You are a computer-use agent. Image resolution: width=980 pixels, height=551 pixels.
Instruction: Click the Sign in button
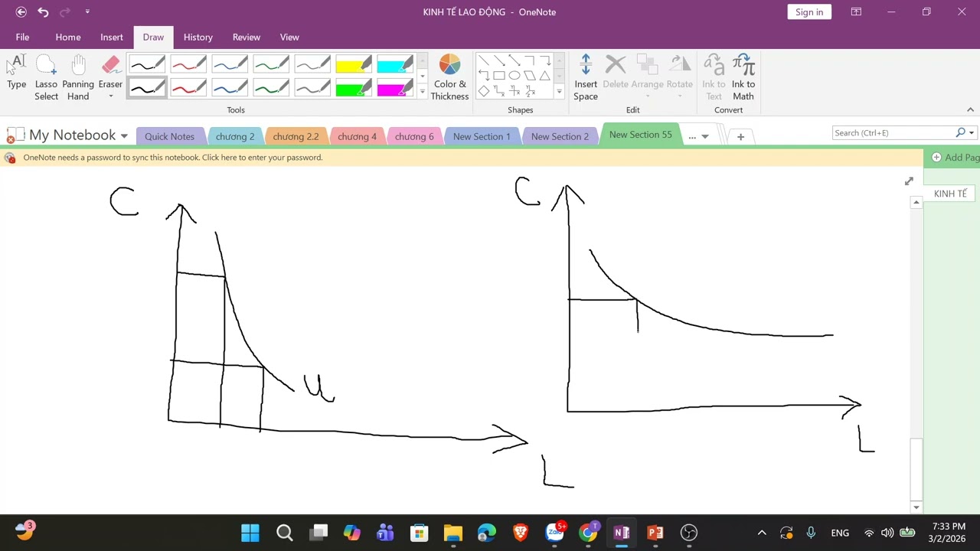tap(809, 11)
